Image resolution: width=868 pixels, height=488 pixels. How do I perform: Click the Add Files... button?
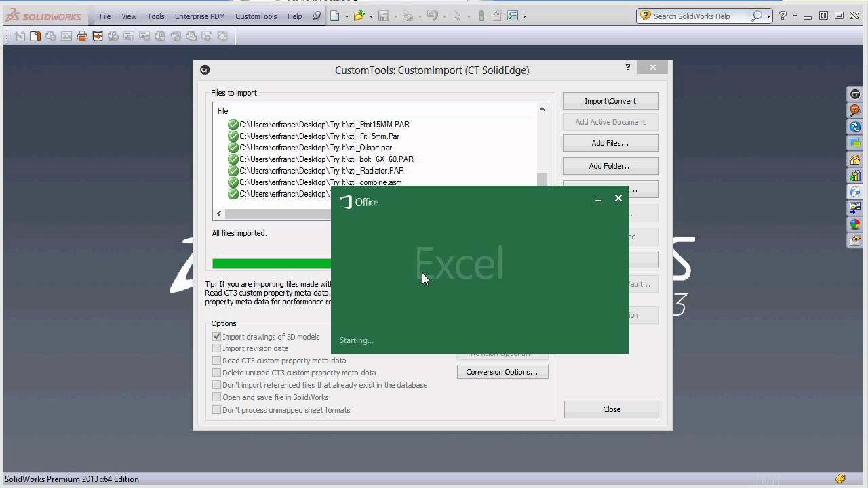(x=610, y=143)
